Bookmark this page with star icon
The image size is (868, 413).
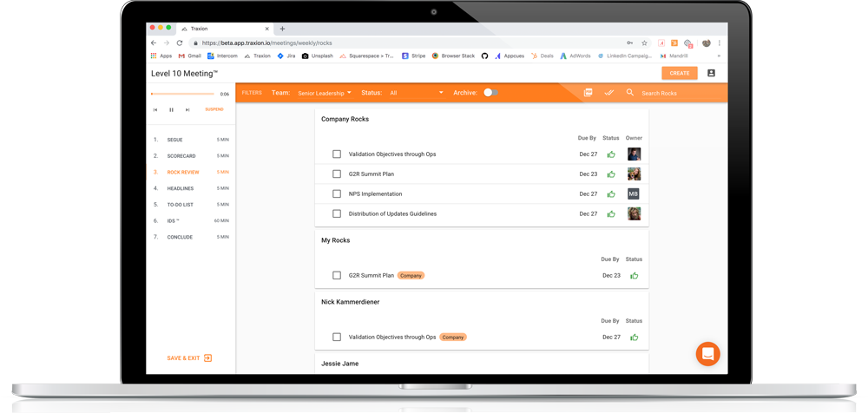pyautogui.click(x=644, y=43)
